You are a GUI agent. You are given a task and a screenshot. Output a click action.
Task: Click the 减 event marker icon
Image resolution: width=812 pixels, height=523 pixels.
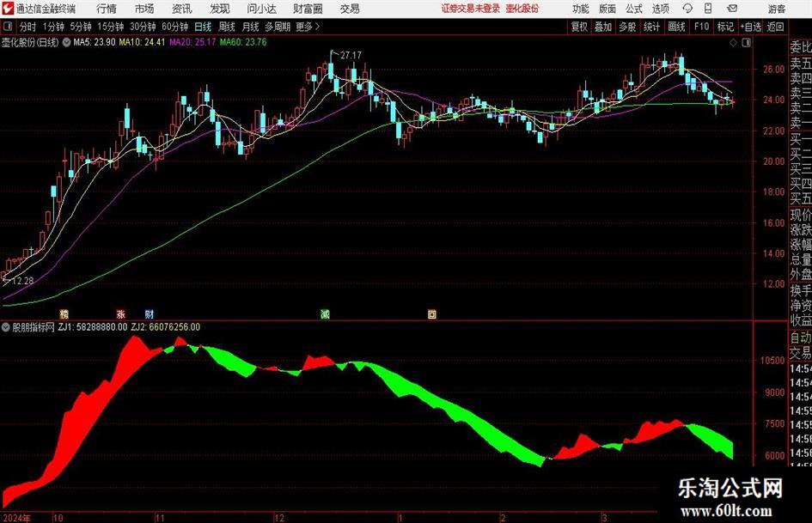point(325,314)
